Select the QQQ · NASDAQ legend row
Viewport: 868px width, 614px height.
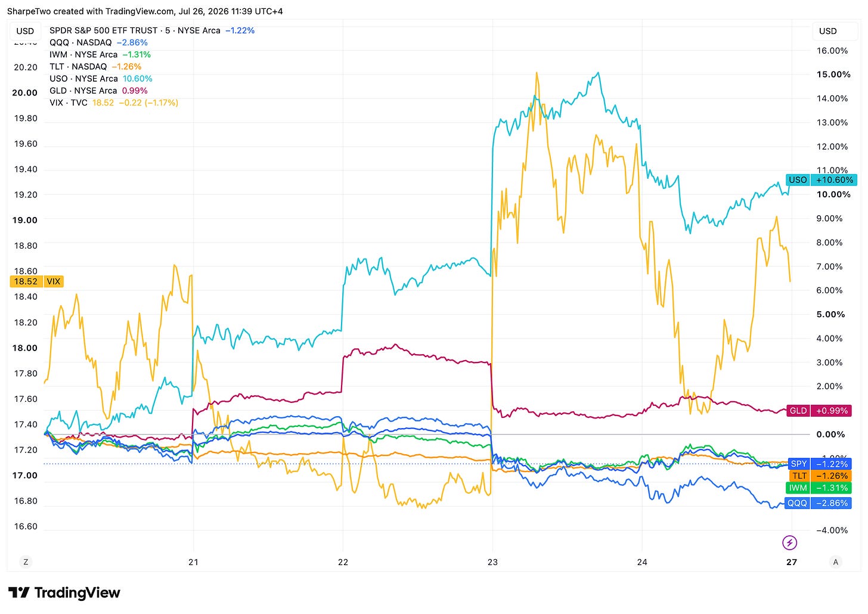coord(98,42)
